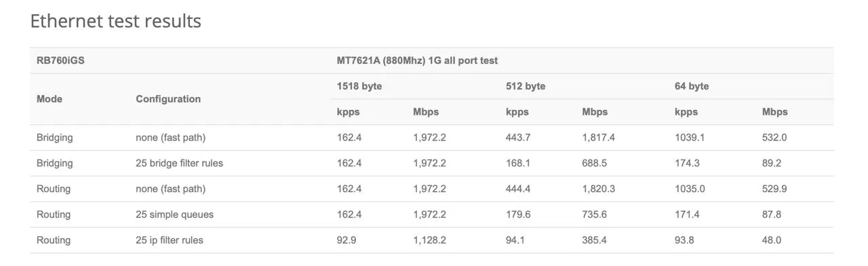Click the 1039.1 kpps value
The width and height of the screenshot is (868, 266).
(690, 138)
